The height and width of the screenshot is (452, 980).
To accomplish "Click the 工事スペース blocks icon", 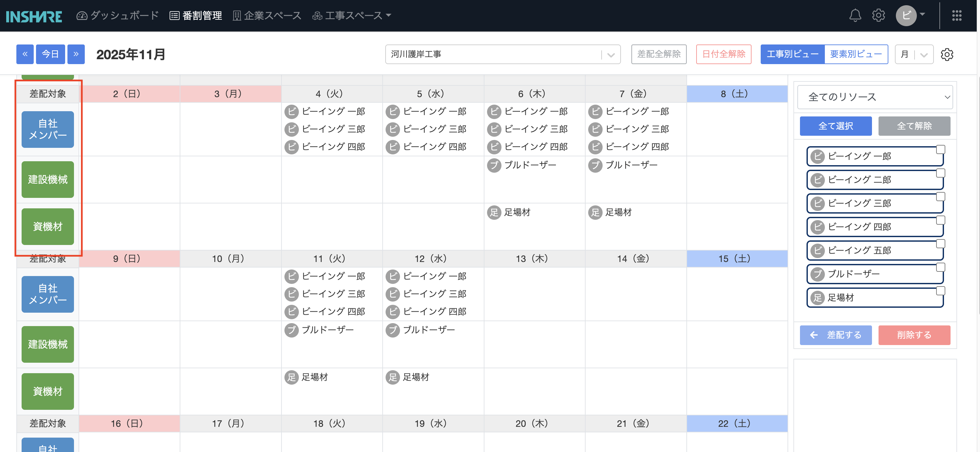I will [317, 16].
